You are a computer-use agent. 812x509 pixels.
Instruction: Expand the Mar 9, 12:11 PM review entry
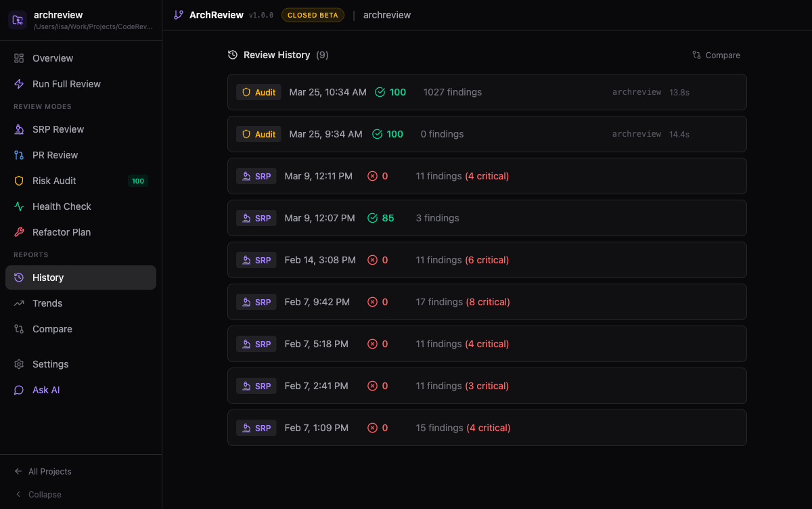click(x=487, y=176)
